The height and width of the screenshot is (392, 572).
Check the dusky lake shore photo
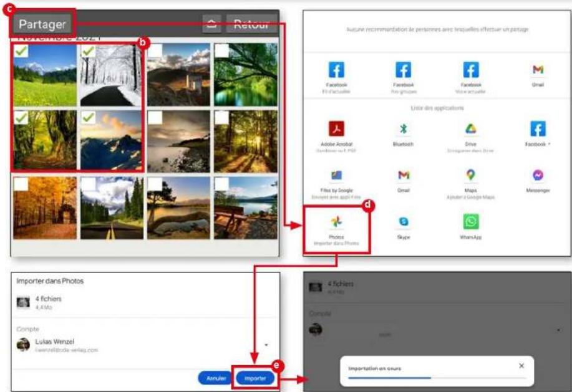tap(155, 118)
